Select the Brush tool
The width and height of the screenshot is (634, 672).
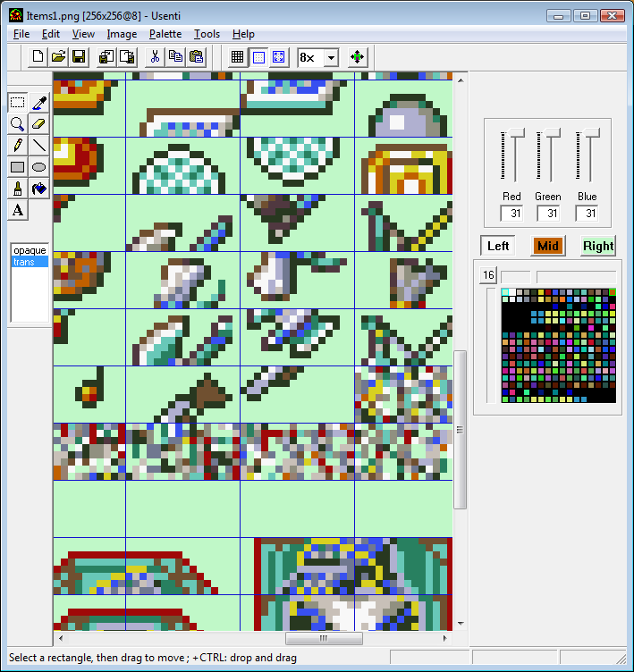pyautogui.click(x=18, y=189)
